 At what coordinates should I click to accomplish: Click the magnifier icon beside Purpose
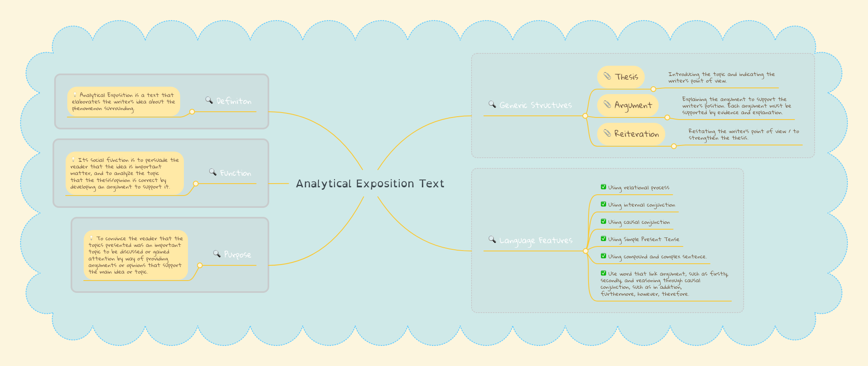coord(217,253)
